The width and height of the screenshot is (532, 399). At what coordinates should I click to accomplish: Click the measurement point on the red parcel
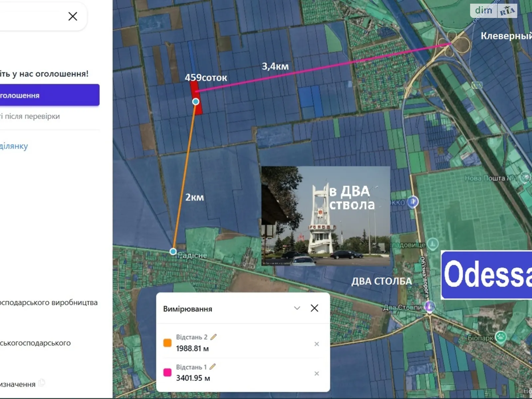(x=196, y=101)
